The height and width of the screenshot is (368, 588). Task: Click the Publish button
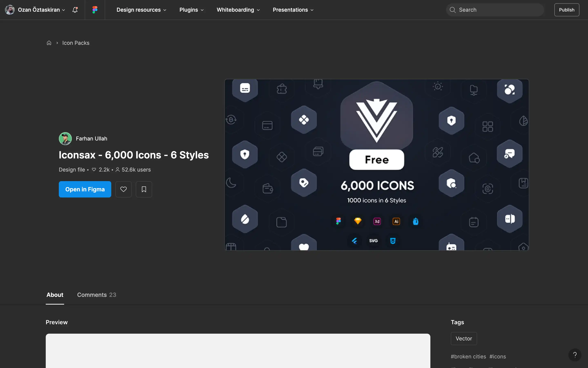567,10
